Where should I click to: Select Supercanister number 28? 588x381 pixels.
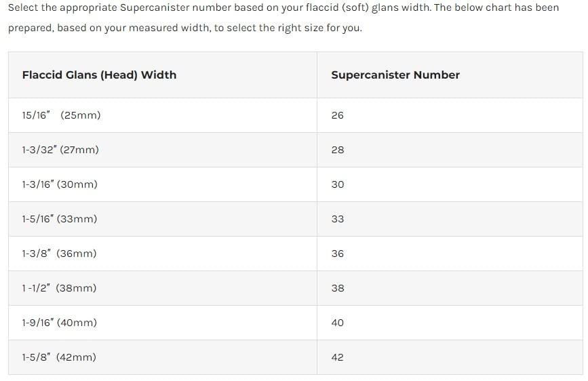[338, 150]
